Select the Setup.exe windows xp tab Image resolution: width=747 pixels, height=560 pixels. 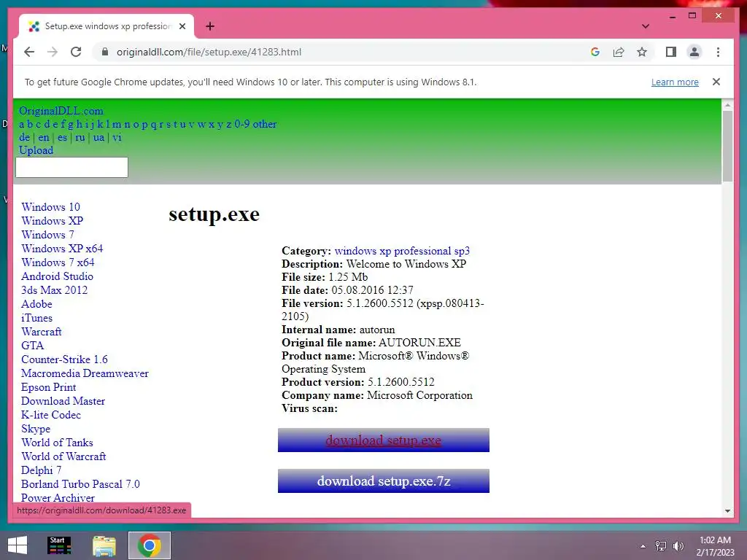[x=107, y=26]
